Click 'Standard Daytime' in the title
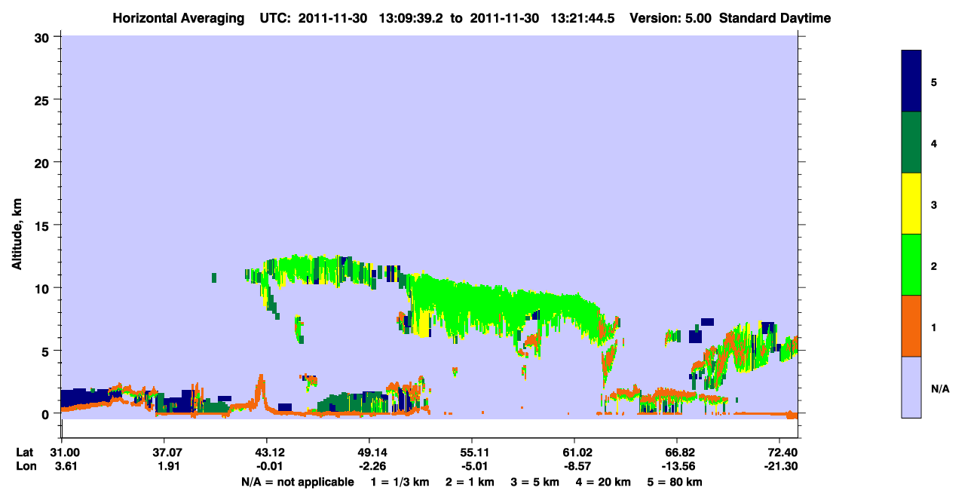Image resolution: width=980 pixels, height=503 pixels. (775, 18)
